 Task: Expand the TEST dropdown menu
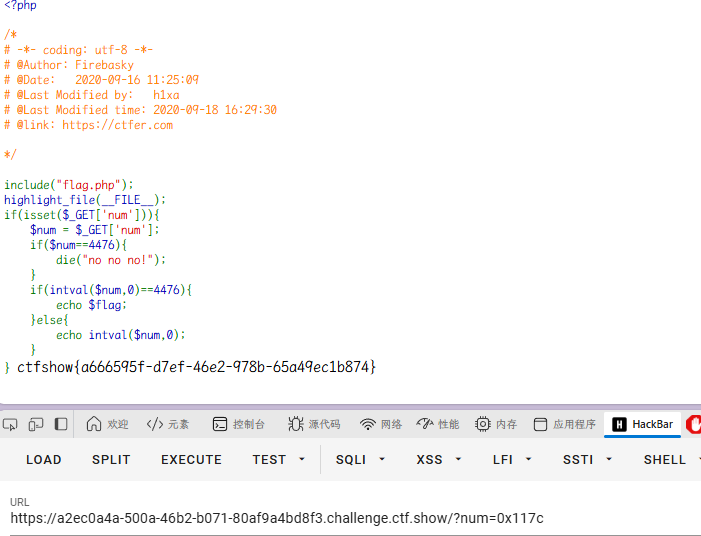point(278,460)
